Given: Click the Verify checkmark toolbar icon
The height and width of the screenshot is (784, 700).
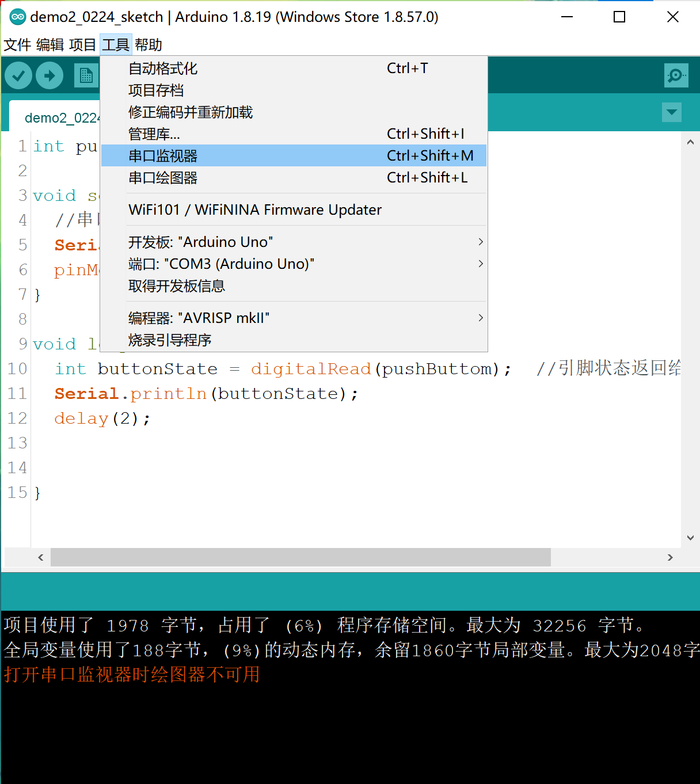Looking at the screenshot, I should (18, 75).
